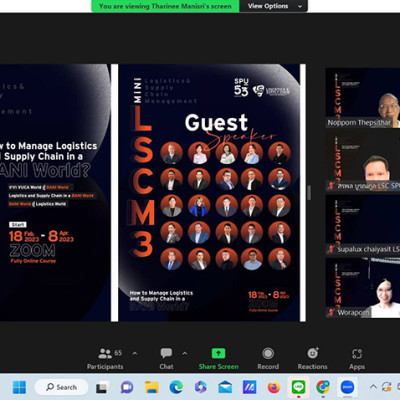This screenshot has height=400, width=400.
Task: Expand the arrow next to Participants
Action: pos(135,353)
